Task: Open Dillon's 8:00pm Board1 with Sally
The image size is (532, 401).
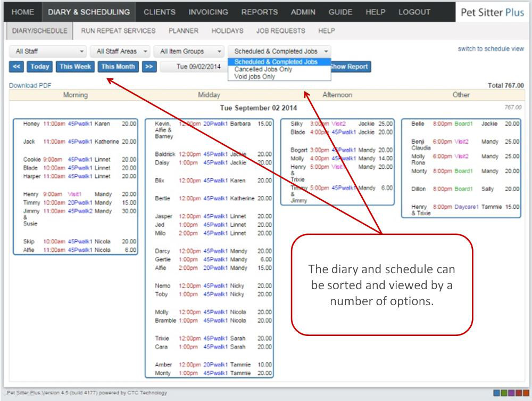Action: [x=465, y=189]
